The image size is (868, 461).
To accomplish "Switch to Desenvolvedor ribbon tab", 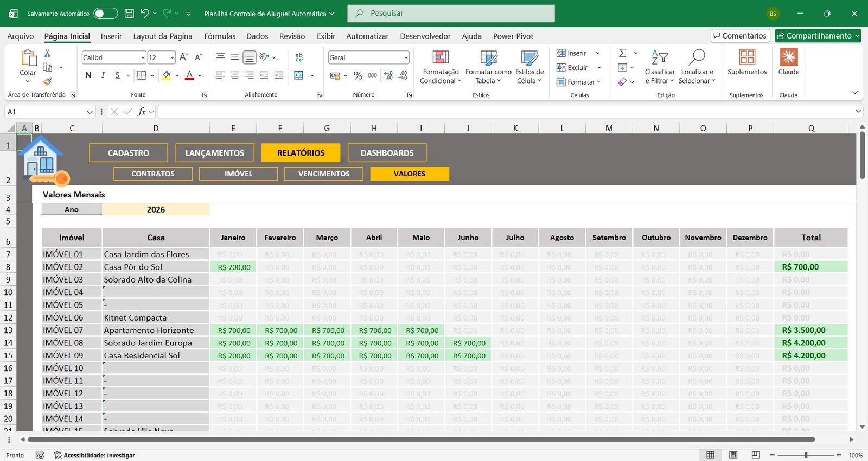I will click(x=425, y=36).
